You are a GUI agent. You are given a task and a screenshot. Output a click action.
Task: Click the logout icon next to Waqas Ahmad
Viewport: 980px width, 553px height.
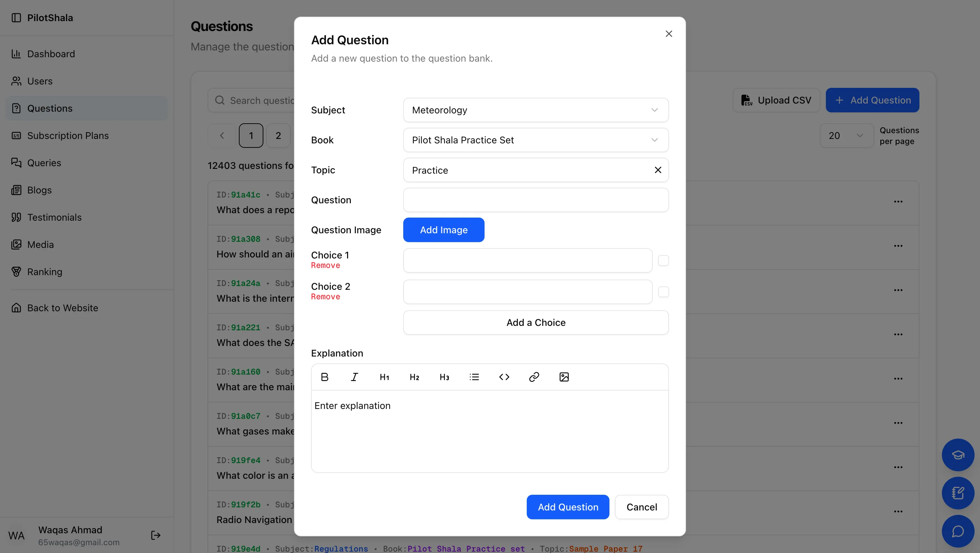(156, 536)
